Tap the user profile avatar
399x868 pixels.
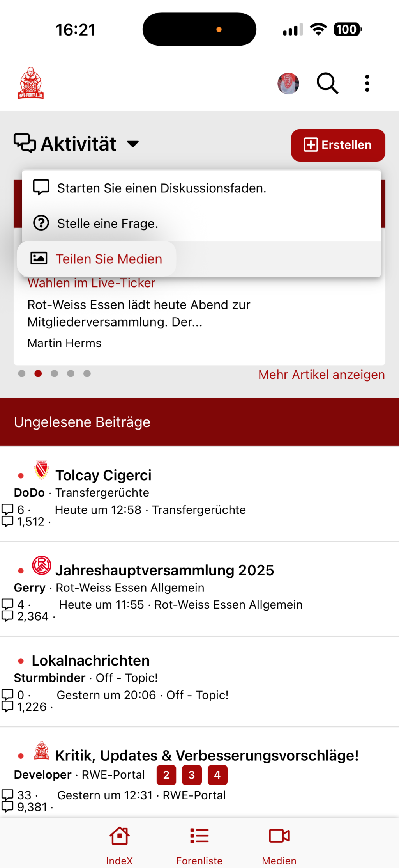pos(288,83)
